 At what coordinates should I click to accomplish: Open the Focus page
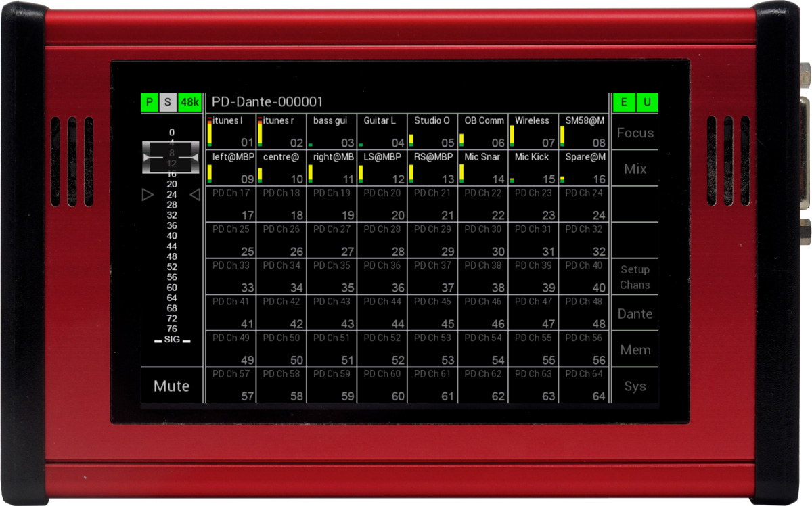click(635, 133)
